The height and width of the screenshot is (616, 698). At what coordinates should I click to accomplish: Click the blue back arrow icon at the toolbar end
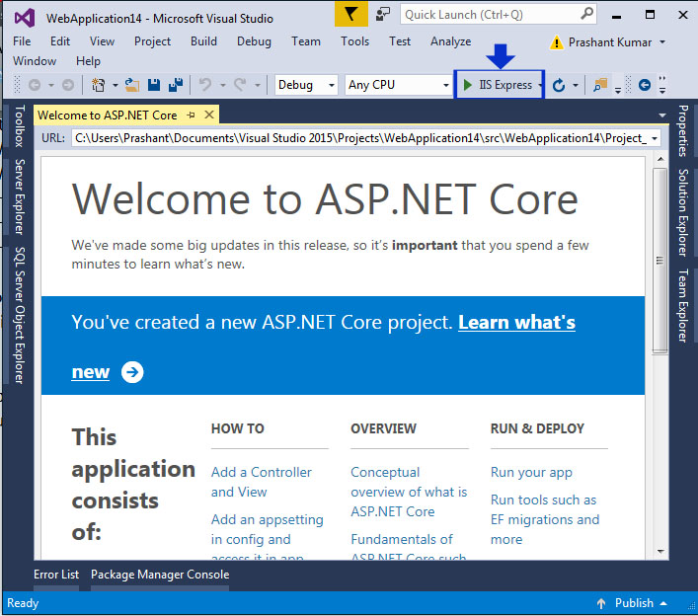pos(644,85)
